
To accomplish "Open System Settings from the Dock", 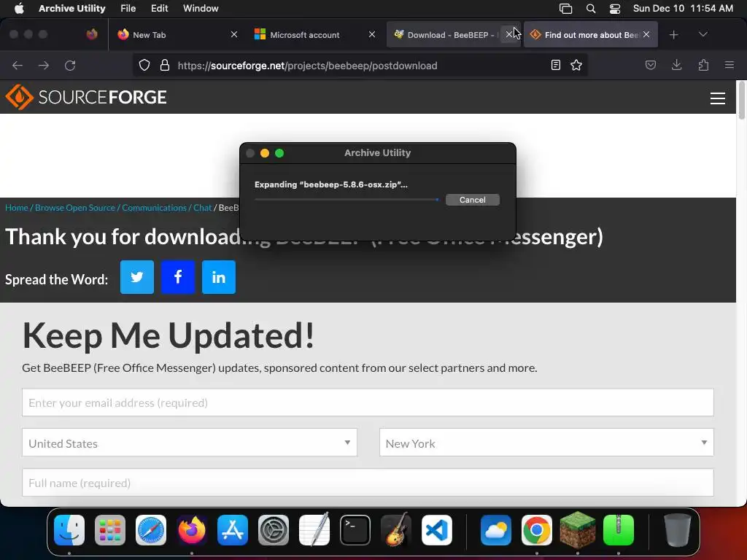I will tap(274, 530).
